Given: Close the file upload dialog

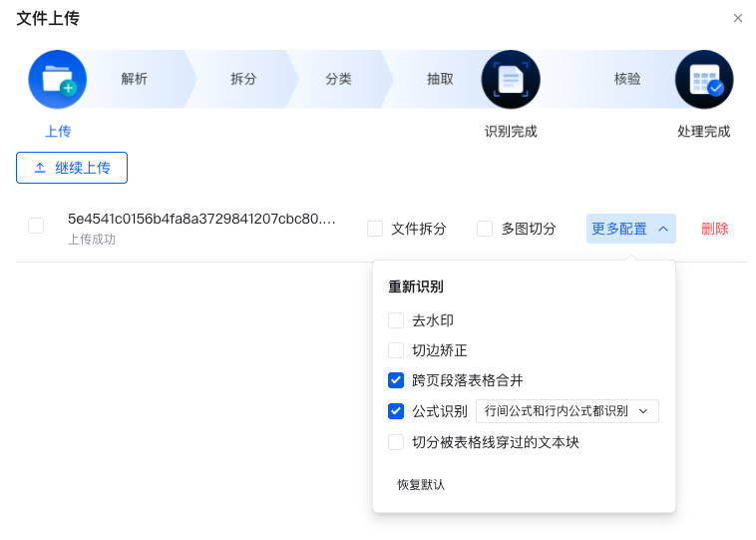Looking at the screenshot, I should point(738,18).
